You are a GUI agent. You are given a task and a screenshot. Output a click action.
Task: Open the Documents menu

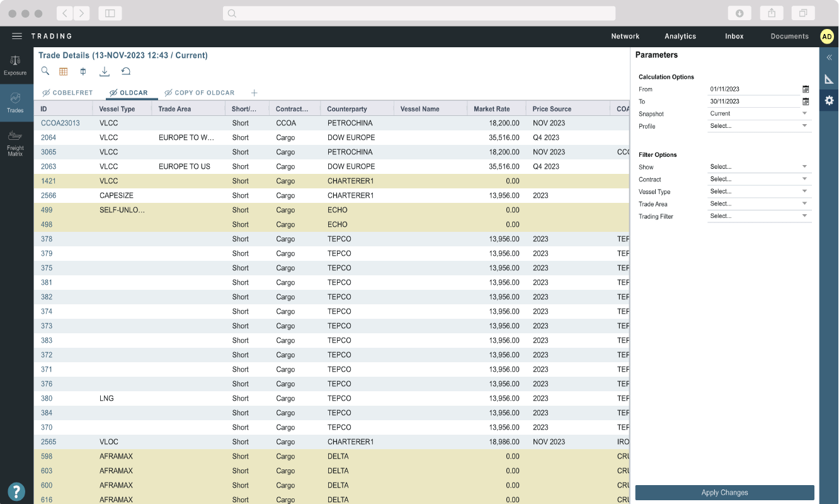click(789, 37)
